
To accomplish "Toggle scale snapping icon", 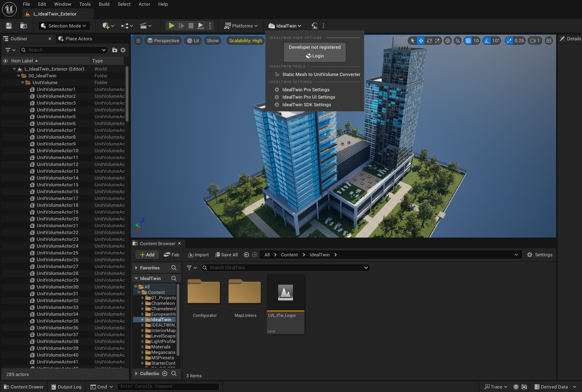I will [509, 41].
